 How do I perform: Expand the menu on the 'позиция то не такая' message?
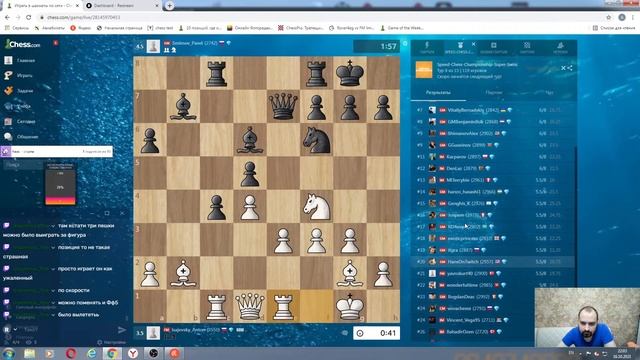tap(53, 247)
